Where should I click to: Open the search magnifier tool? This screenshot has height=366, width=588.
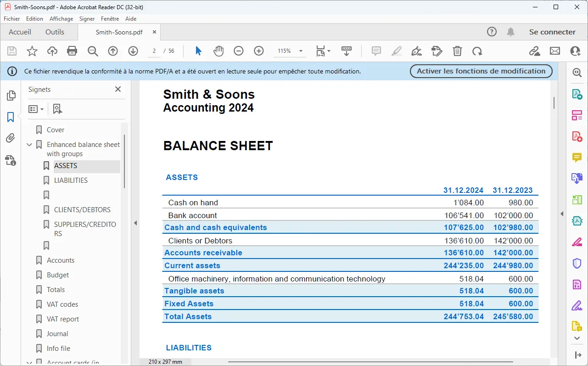pos(93,51)
